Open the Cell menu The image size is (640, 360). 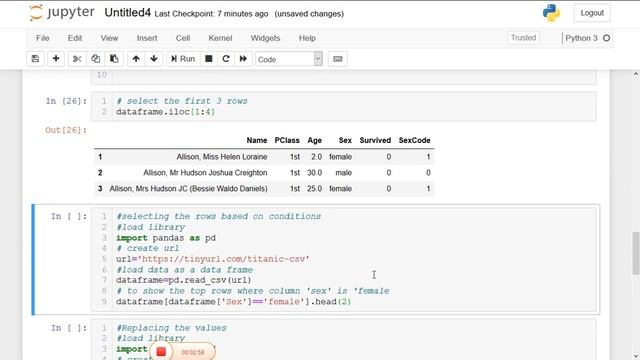point(183,38)
